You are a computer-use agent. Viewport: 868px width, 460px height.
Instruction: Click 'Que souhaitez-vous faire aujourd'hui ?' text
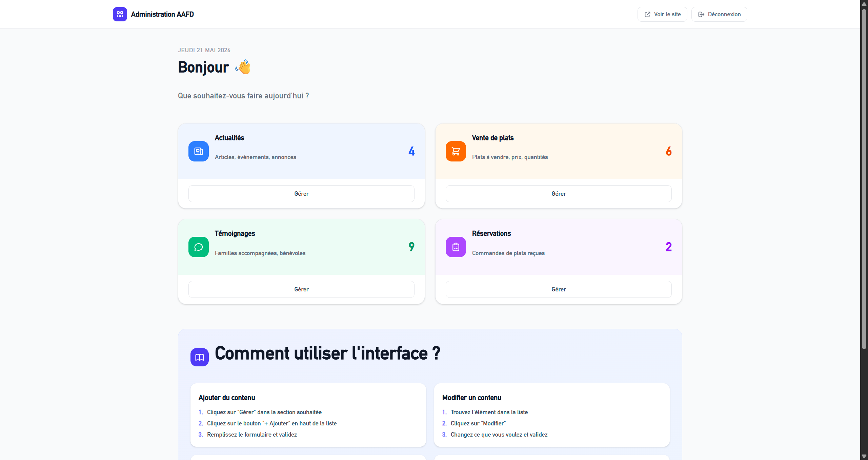tap(243, 96)
